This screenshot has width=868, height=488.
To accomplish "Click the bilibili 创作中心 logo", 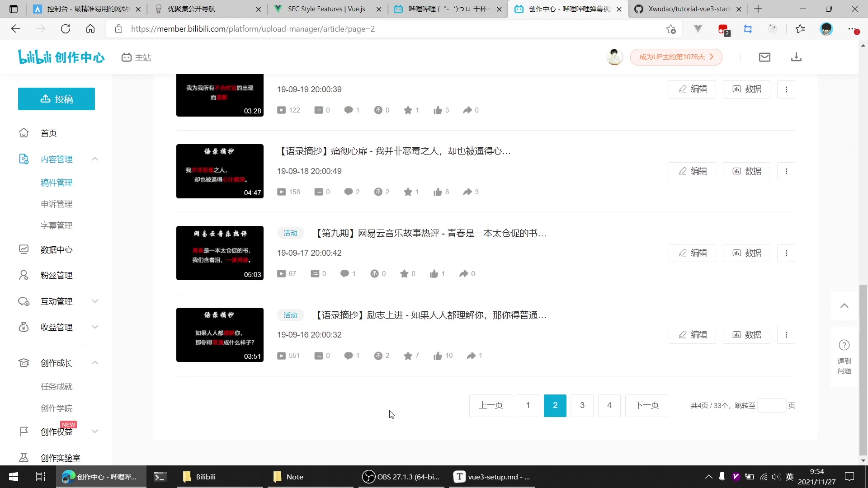I will [x=61, y=57].
